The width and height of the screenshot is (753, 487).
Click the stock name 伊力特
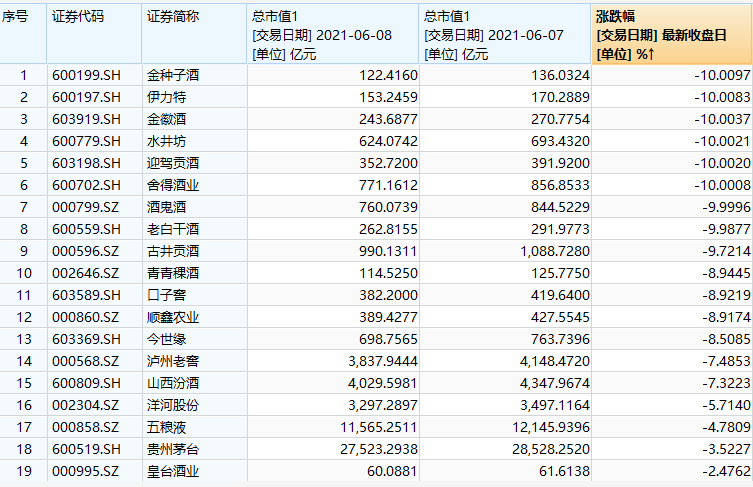click(x=166, y=97)
